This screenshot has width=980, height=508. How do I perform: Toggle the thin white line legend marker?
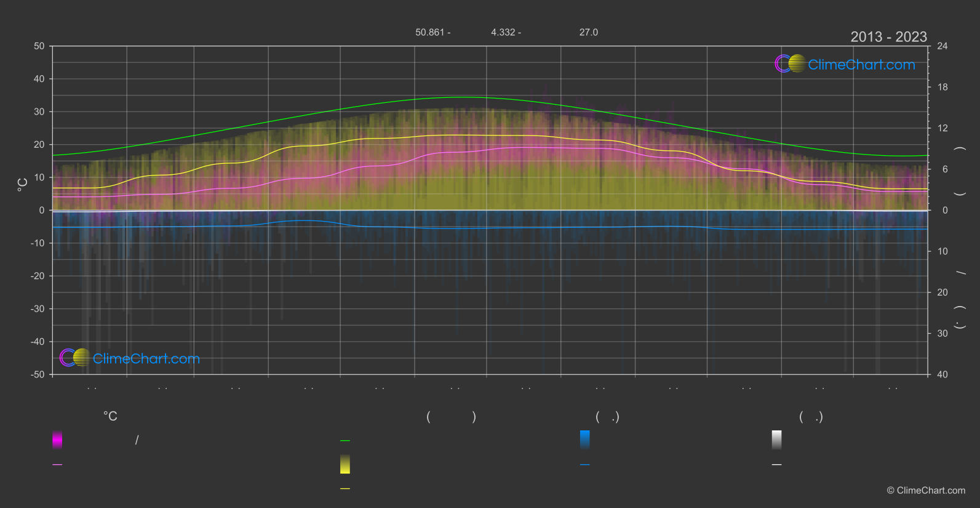777,465
